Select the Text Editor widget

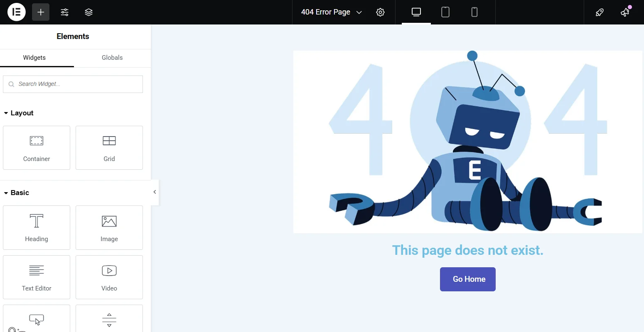[x=37, y=277]
